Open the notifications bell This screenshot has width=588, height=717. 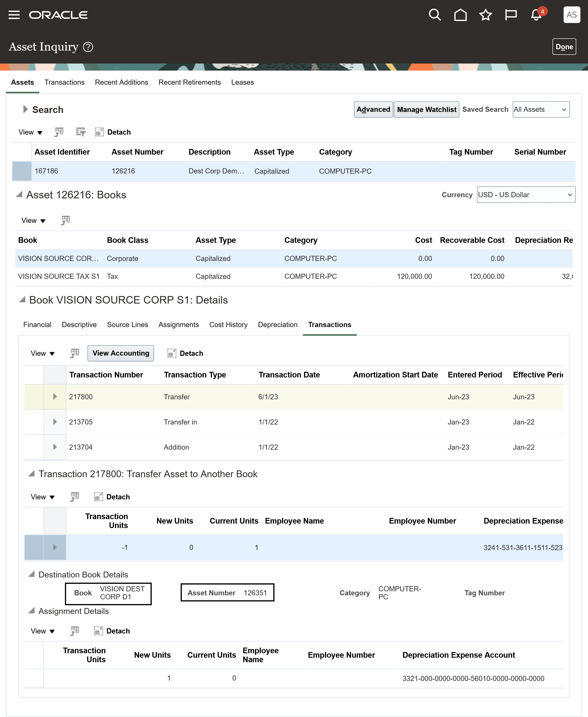coord(536,15)
